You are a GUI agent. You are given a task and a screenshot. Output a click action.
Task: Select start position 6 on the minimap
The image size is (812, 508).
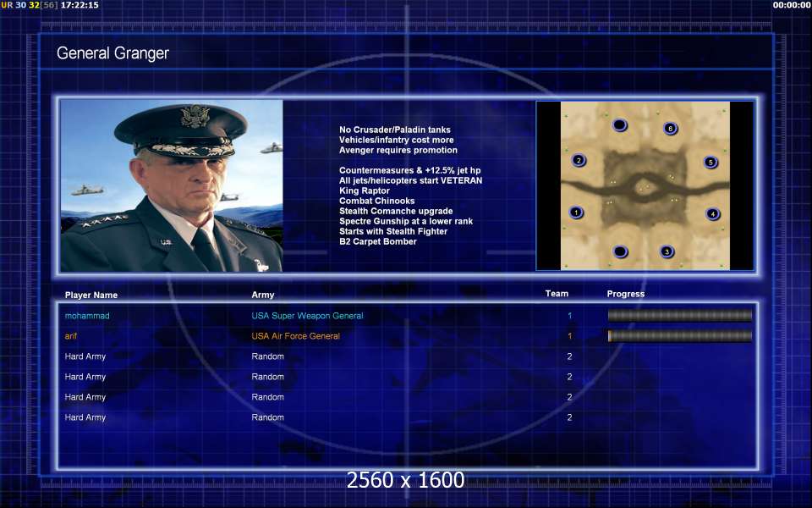[670, 129]
